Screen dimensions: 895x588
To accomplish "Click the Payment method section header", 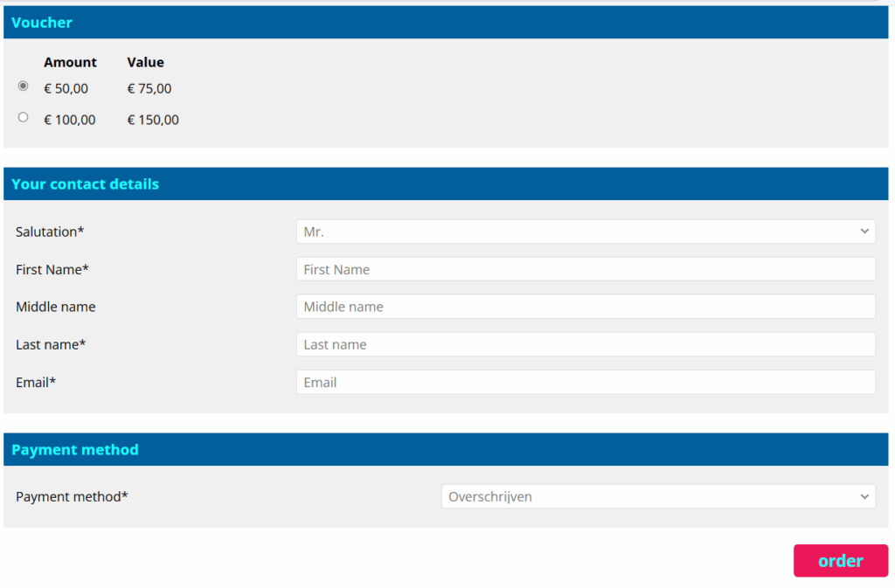I will pyautogui.click(x=446, y=449).
